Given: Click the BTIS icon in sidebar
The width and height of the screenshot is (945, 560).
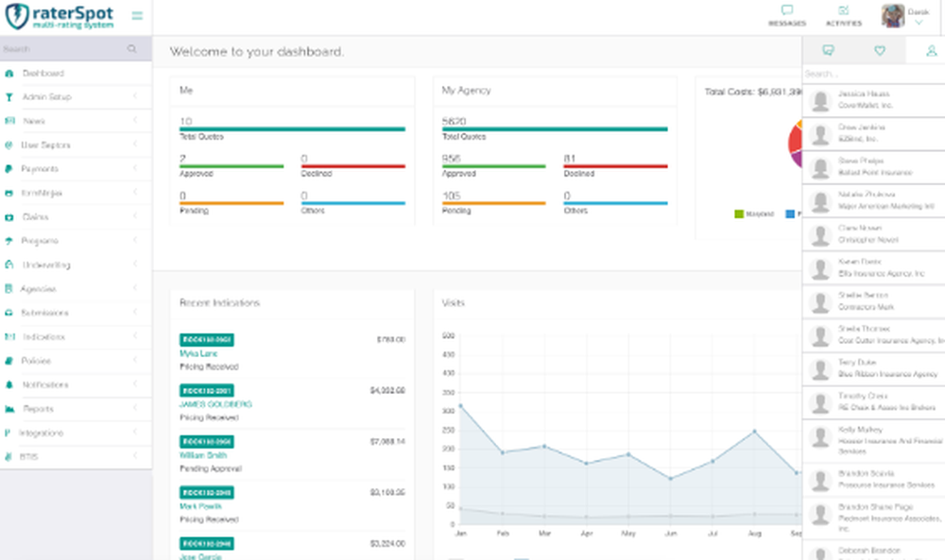Looking at the screenshot, I should [8, 457].
